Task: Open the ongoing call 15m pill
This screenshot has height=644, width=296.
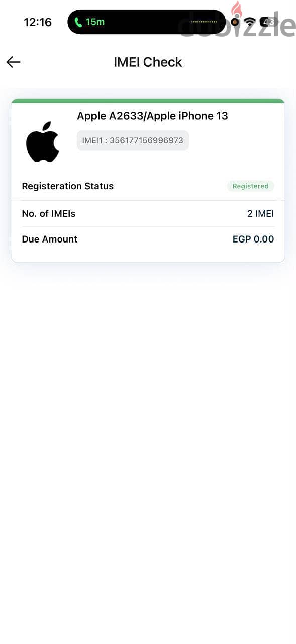Action: [147, 22]
